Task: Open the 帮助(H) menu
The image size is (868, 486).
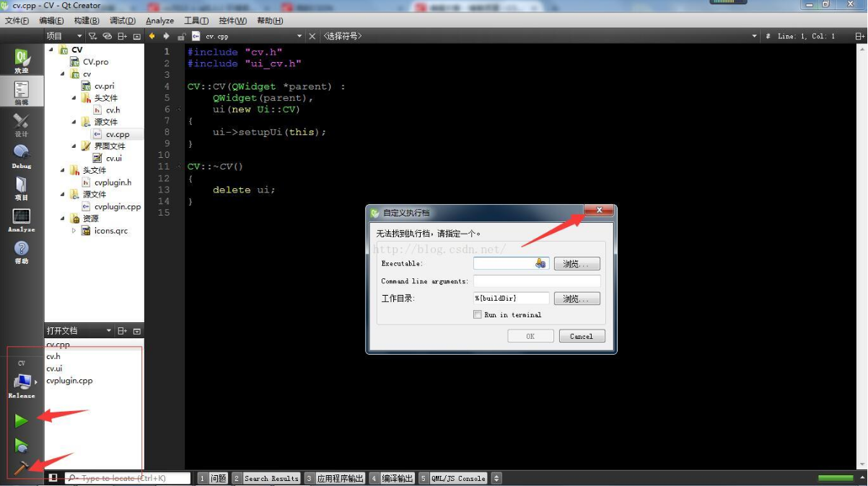Action: 270,21
